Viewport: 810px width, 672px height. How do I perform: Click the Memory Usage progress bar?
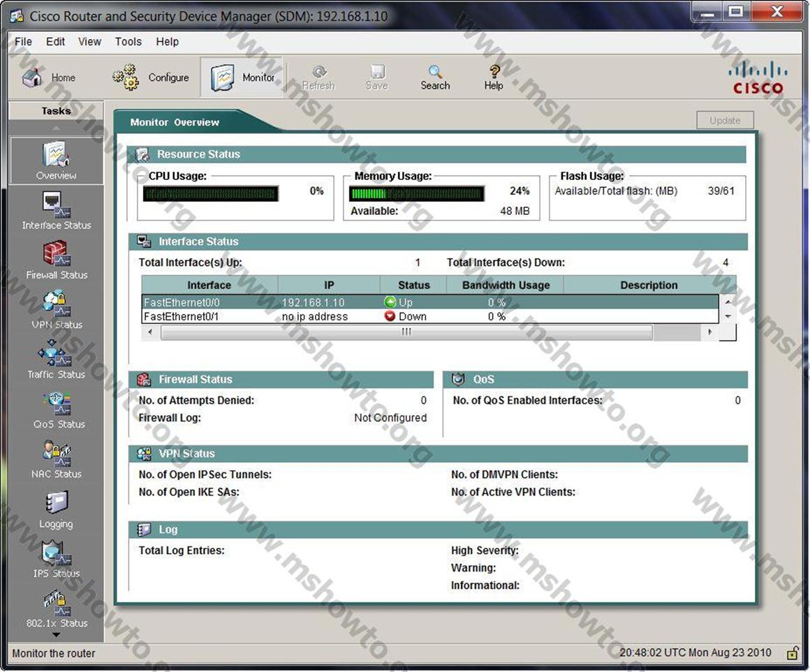point(416,193)
